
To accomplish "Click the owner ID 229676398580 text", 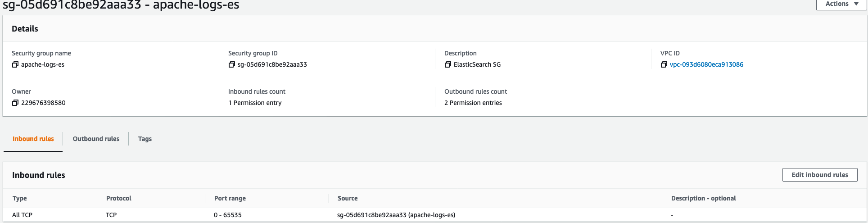I will click(43, 103).
